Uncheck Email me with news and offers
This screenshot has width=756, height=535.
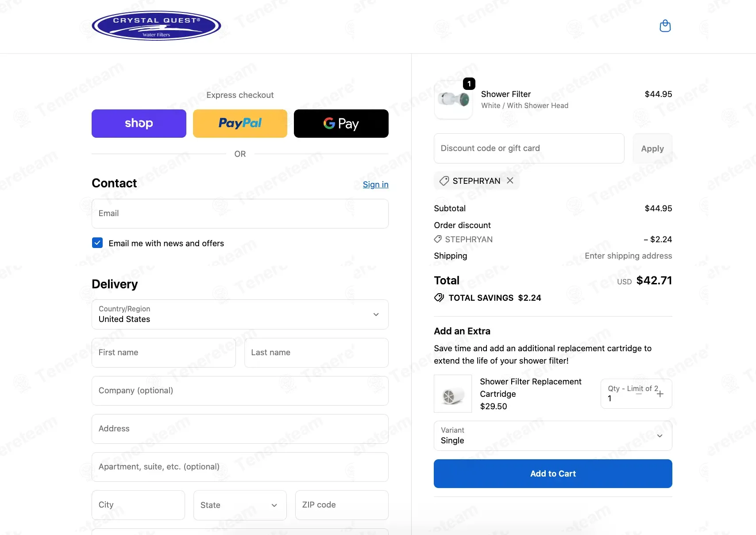tap(97, 243)
